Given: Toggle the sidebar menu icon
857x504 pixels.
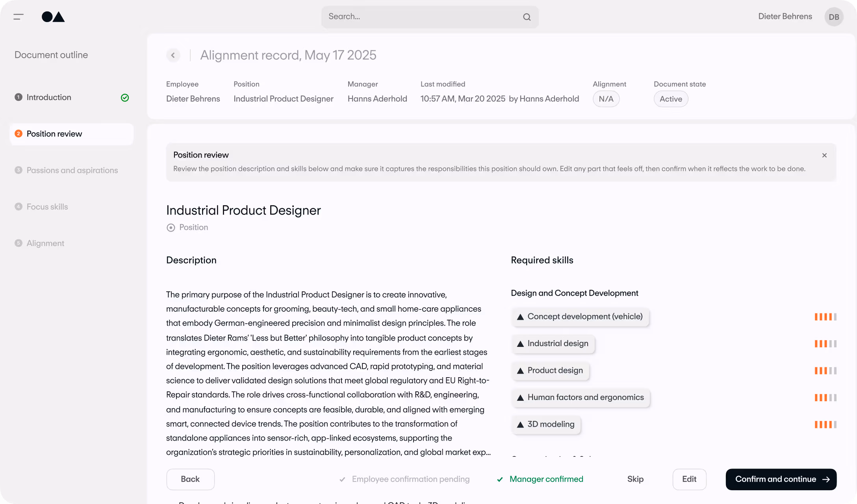Looking at the screenshot, I should [19, 17].
